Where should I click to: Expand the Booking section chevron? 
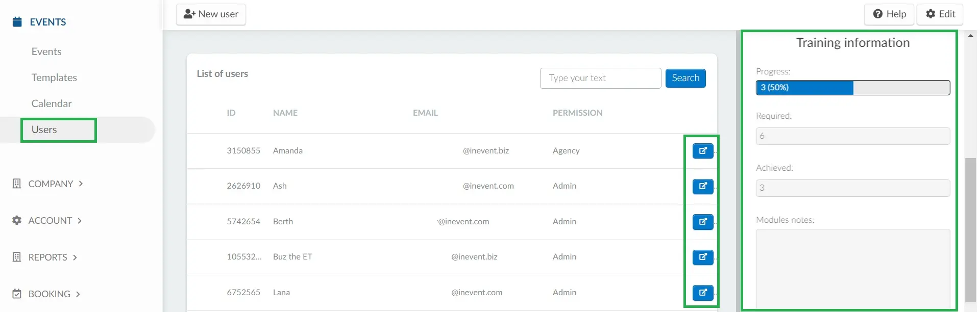[x=78, y=294]
